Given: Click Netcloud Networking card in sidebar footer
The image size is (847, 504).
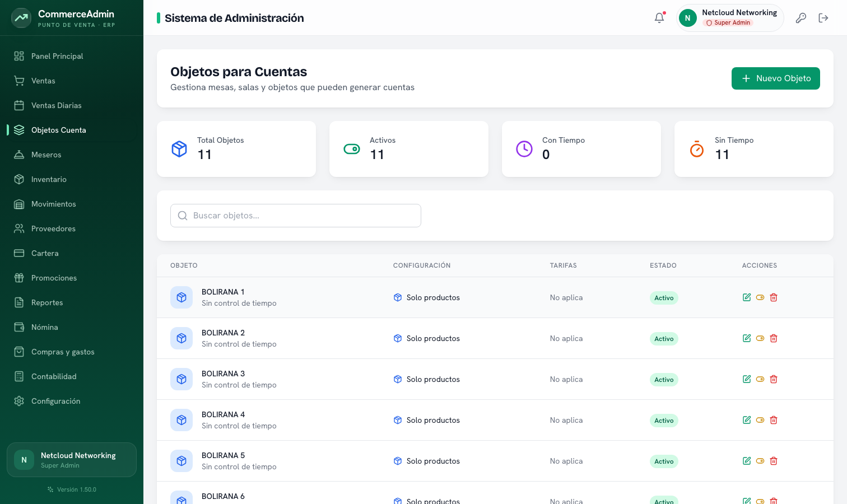Looking at the screenshot, I should [x=72, y=460].
